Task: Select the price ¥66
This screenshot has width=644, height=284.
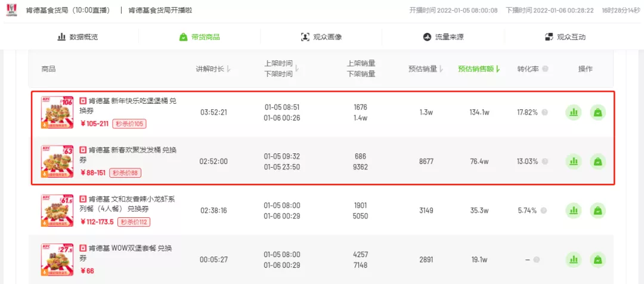Action: [88, 271]
